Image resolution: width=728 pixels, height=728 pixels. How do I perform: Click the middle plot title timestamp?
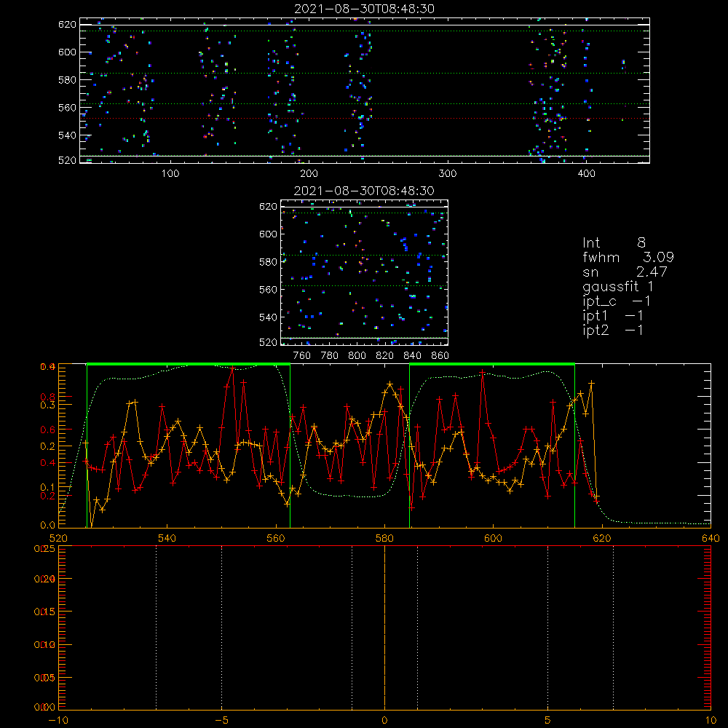click(x=364, y=191)
